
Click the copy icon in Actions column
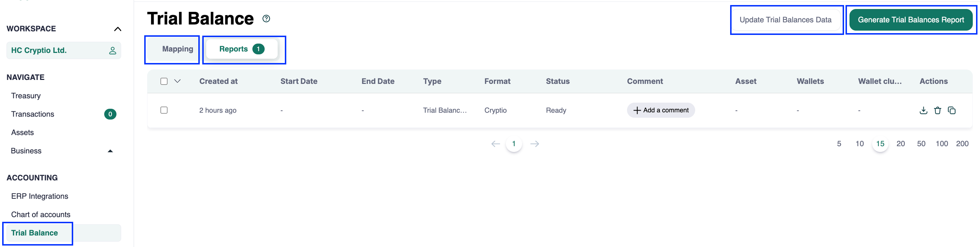click(x=952, y=111)
